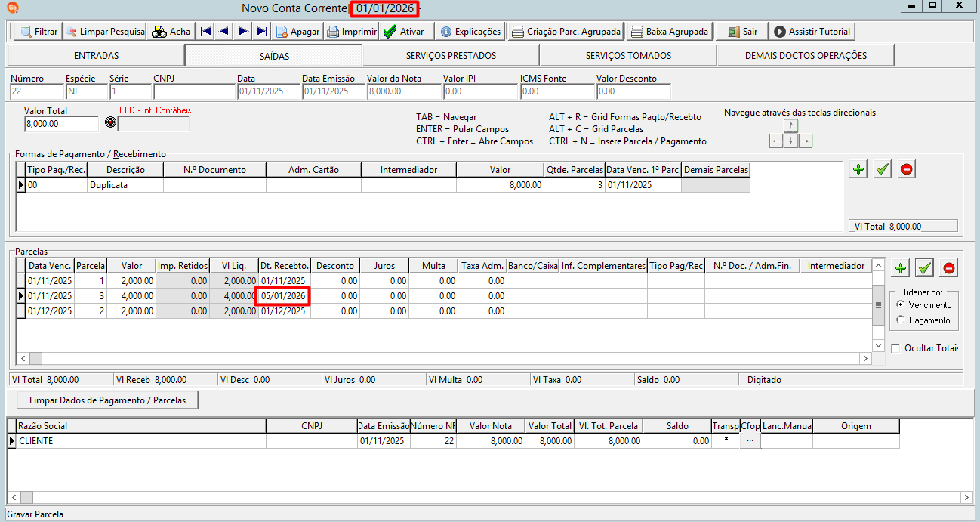The height and width of the screenshot is (522, 980).
Task: Go to first record navigation arrow
Action: (x=205, y=32)
